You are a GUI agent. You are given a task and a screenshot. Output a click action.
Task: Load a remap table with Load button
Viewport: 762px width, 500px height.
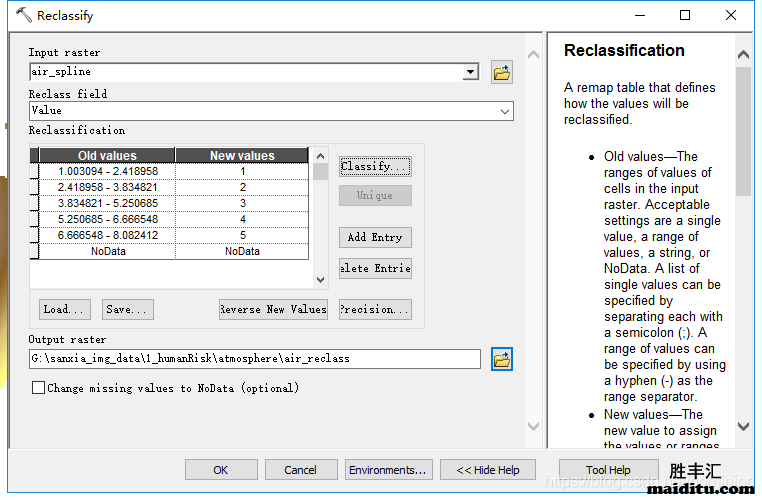[x=65, y=310]
